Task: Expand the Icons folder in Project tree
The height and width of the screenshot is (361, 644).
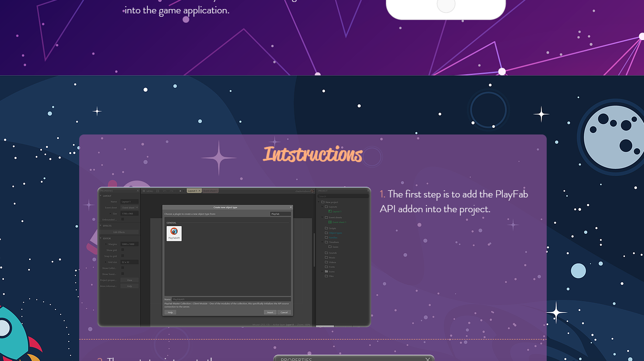Action: (x=322, y=271)
